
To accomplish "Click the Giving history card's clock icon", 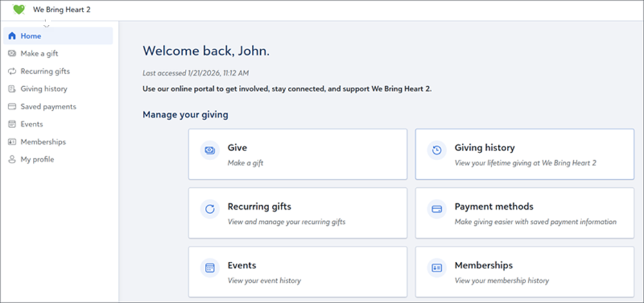I will 437,150.
